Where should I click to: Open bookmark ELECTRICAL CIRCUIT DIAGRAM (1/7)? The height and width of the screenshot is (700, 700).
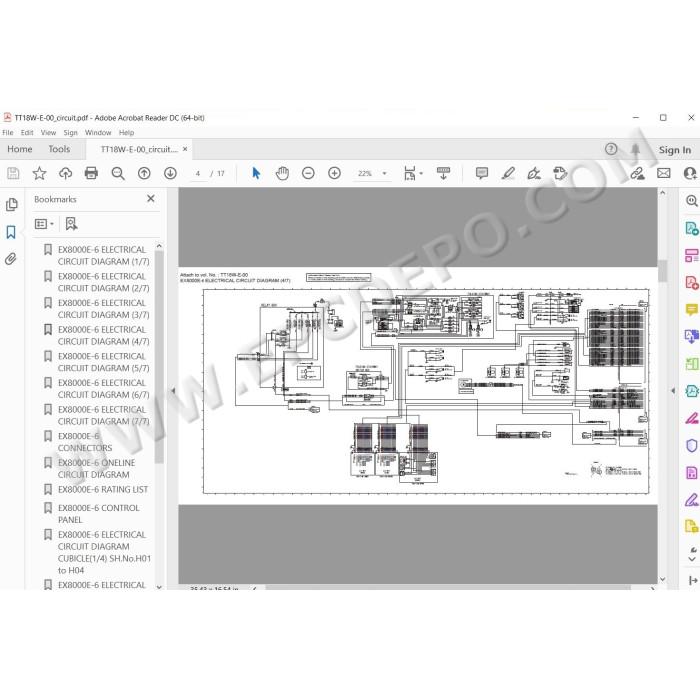(x=103, y=255)
